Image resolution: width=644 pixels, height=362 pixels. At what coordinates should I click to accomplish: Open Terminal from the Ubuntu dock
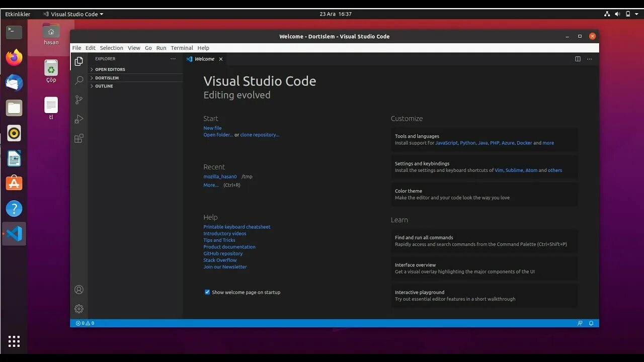[x=14, y=32]
